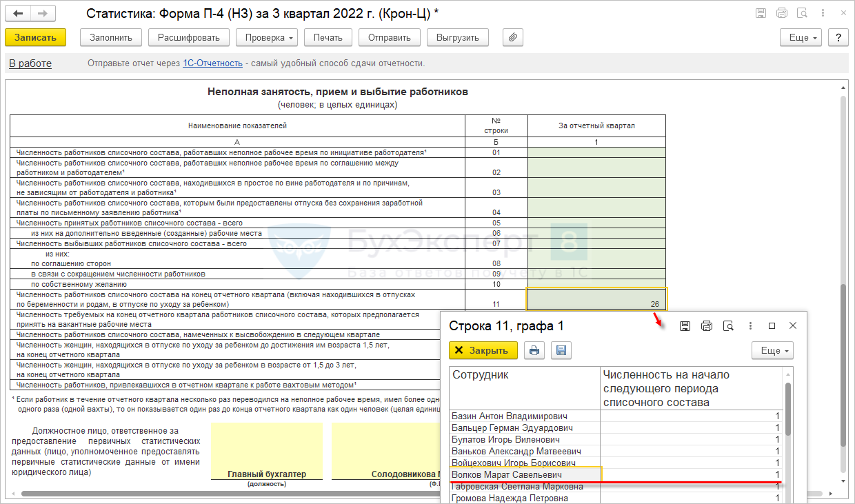
Task: Expand the Проверка dropdown
Action: 267,38
